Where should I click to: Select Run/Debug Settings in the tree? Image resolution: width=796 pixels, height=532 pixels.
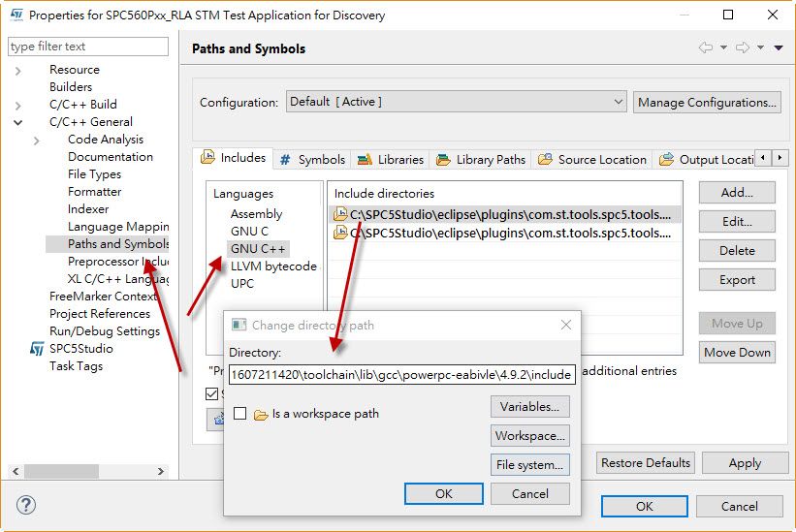104,331
